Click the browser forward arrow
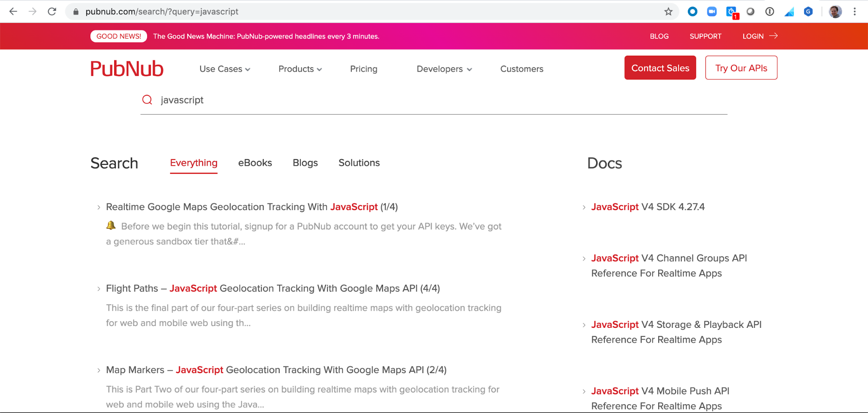 tap(33, 12)
